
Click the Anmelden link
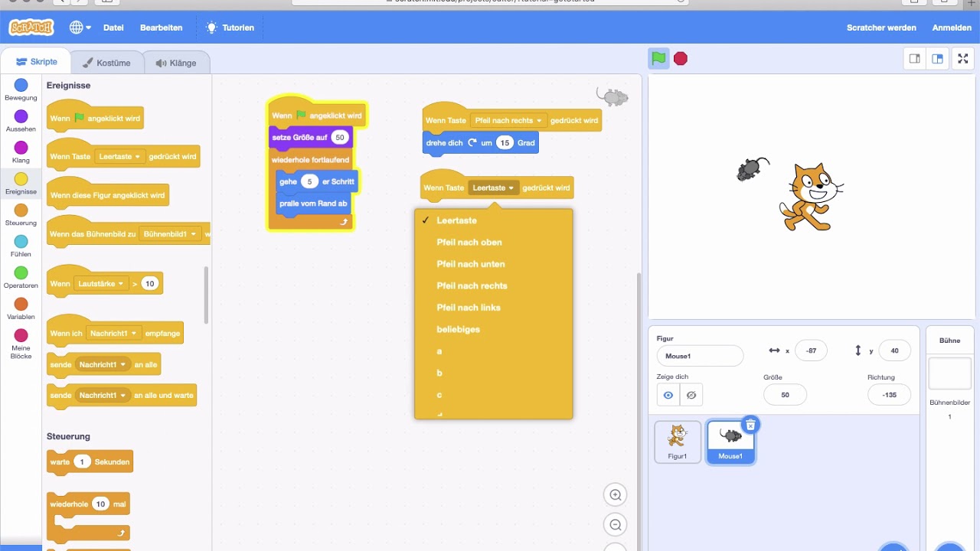click(952, 28)
